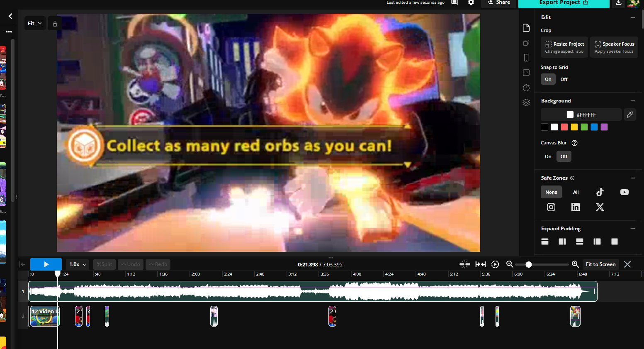Select None for Safe Zones

pyautogui.click(x=551, y=192)
